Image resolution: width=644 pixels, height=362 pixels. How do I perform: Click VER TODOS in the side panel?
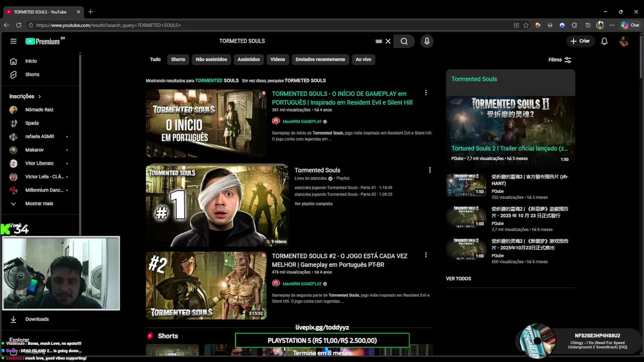tap(458, 279)
